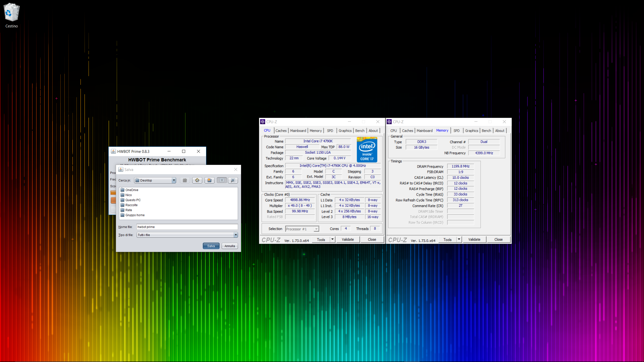The width and height of the screenshot is (644, 362).
Task: Click Validate in right CPU-Z window
Action: pyautogui.click(x=474, y=240)
